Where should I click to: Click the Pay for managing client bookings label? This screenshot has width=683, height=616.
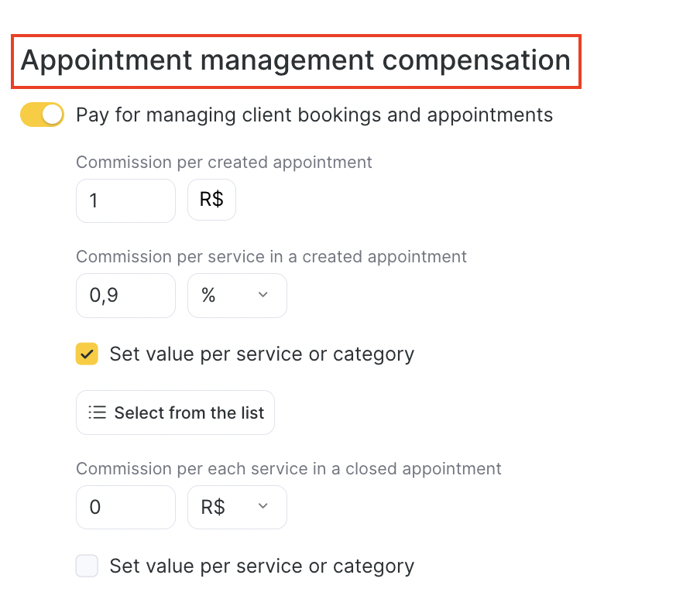[x=314, y=115]
